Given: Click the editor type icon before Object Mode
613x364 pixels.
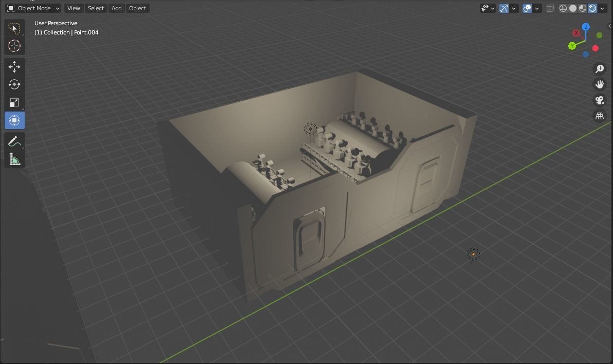Looking at the screenshot, I should (x=11, y=8).
